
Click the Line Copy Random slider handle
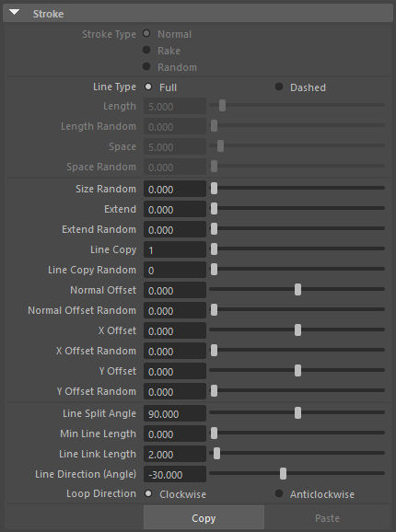[214, 269]
